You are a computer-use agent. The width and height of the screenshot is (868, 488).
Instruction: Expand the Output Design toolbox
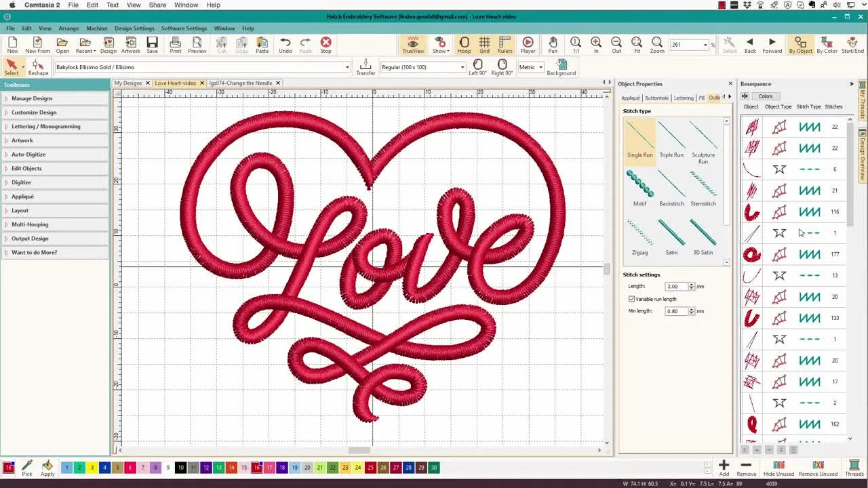click(54, 239)
